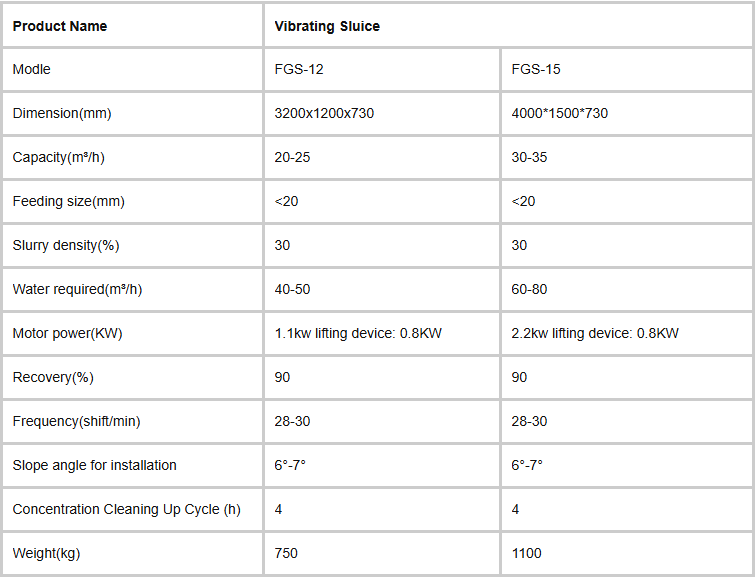The height and width of the screenshot is (578, 756).
Task: Click the Slope angle for installation label
Action: [95, 466]
